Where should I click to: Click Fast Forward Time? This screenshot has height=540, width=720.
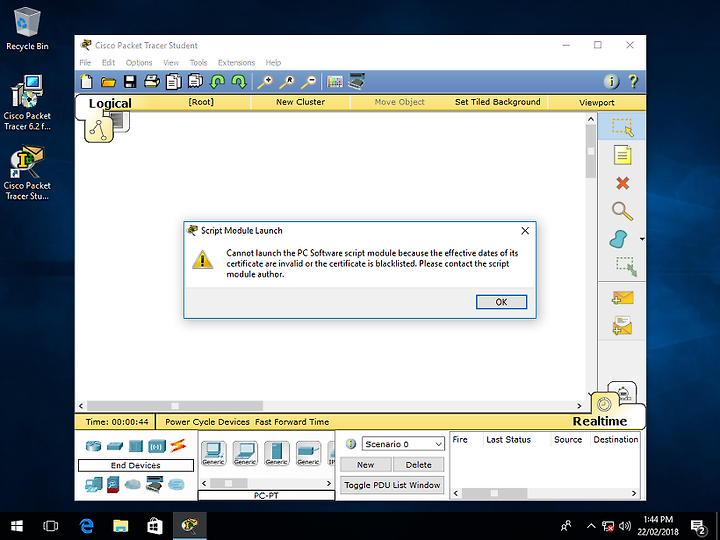tap(292, 422)
